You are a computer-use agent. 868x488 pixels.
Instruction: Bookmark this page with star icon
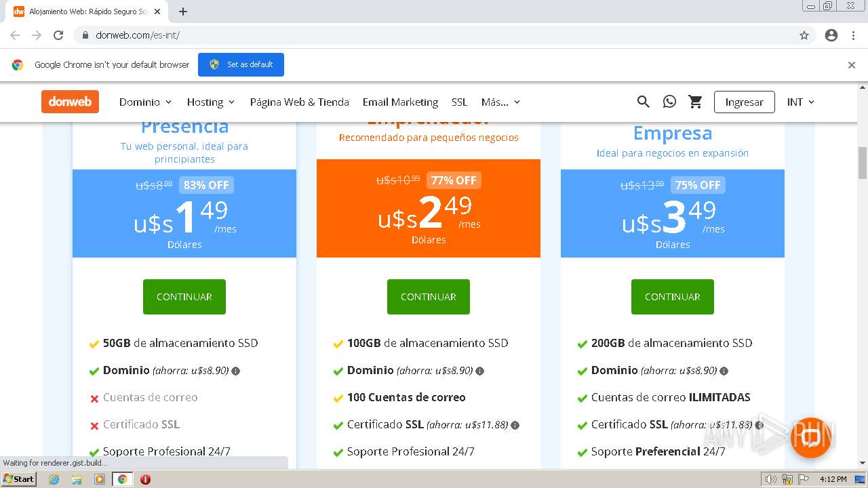pyautogui.click(x=804, y=35)
